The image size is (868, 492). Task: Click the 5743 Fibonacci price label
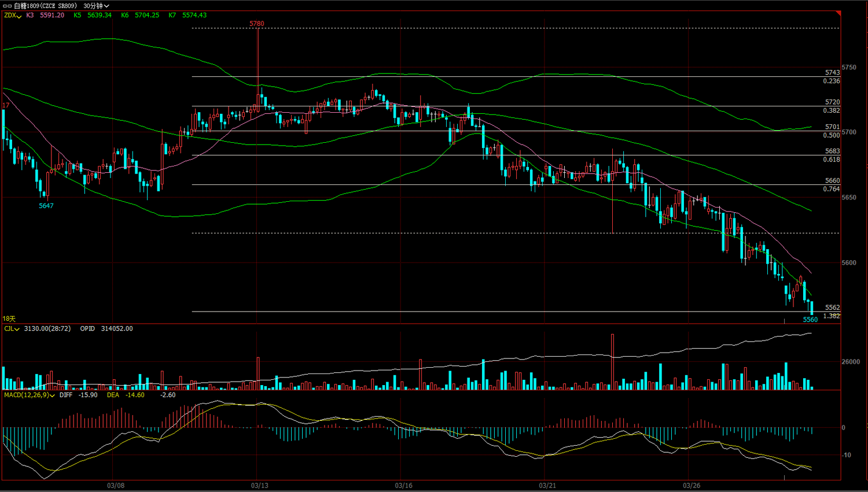pos(833,73)
